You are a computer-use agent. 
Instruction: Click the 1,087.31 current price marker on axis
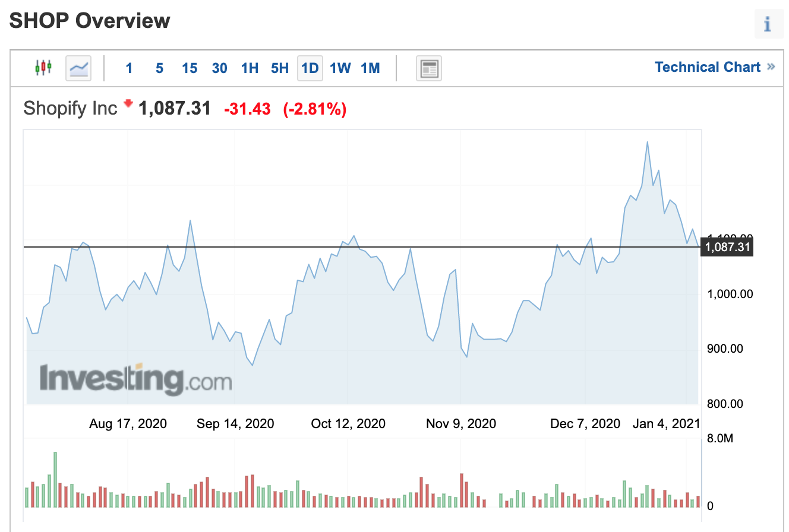tap(727, 247)
